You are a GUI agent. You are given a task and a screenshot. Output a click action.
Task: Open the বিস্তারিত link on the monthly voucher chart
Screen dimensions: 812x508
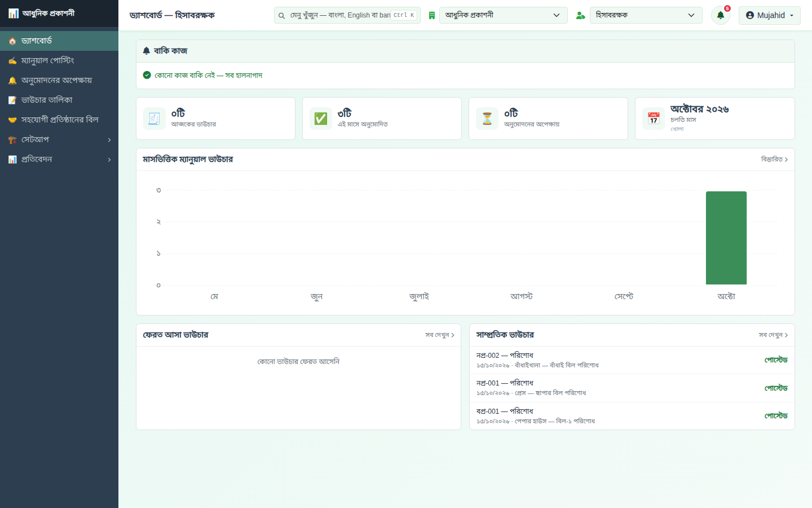[x=774, y=159]
